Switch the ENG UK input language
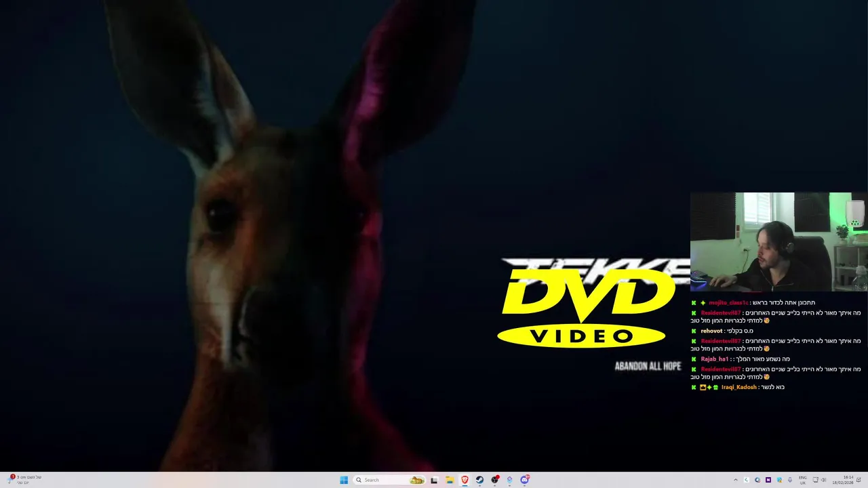The image size is (868, 488). pos(803,480)
